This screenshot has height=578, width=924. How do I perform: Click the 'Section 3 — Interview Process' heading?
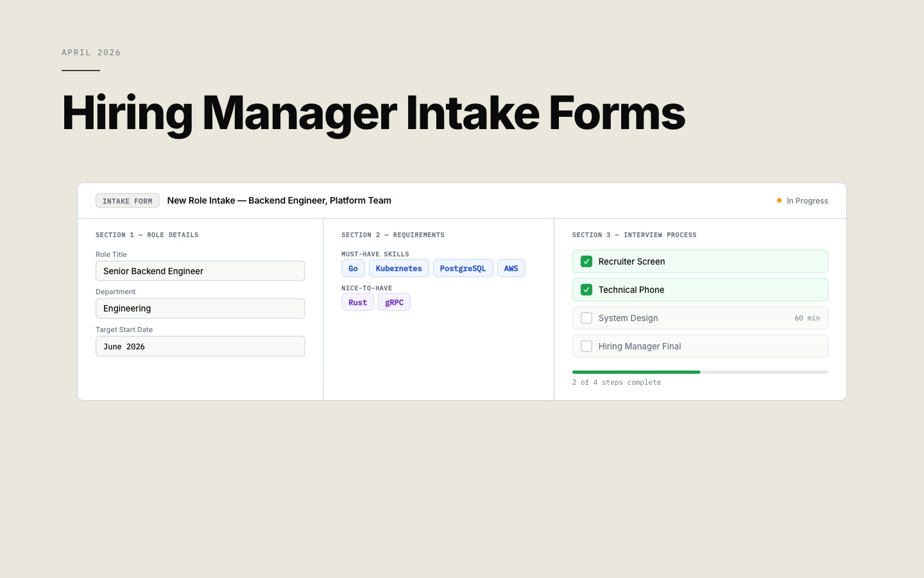coord(634,235)
